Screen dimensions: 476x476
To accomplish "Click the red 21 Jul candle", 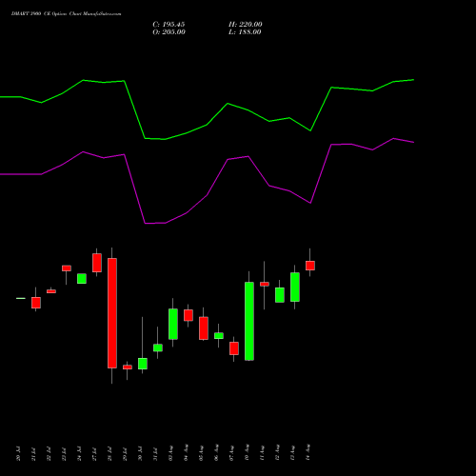I will tap(36, 303).
